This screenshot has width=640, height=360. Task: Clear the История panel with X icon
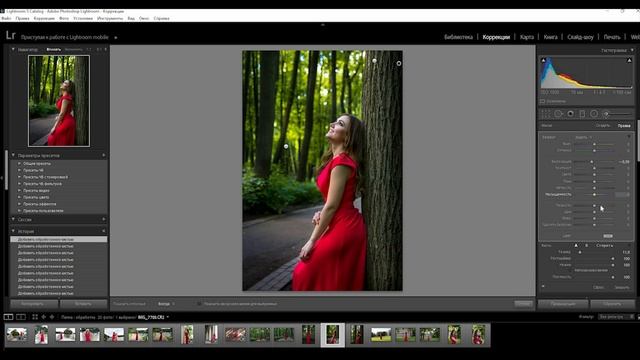(x=103, y=231)
